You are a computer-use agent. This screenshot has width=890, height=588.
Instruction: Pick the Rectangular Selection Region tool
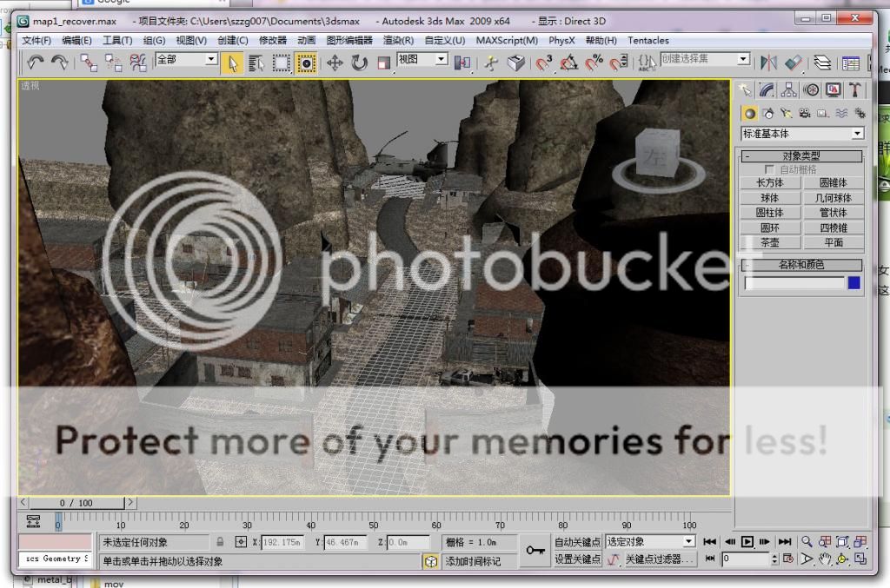tap(281, 63)
